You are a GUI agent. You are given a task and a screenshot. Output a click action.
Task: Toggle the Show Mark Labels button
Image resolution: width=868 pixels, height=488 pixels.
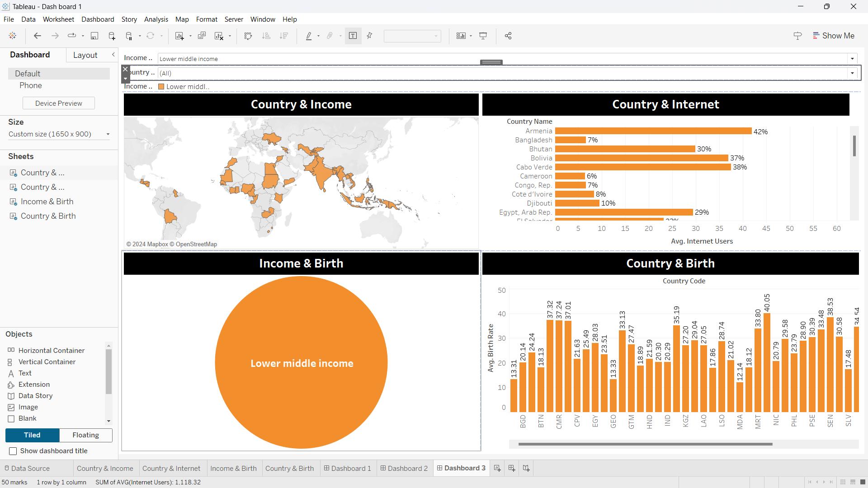point(353,36)
